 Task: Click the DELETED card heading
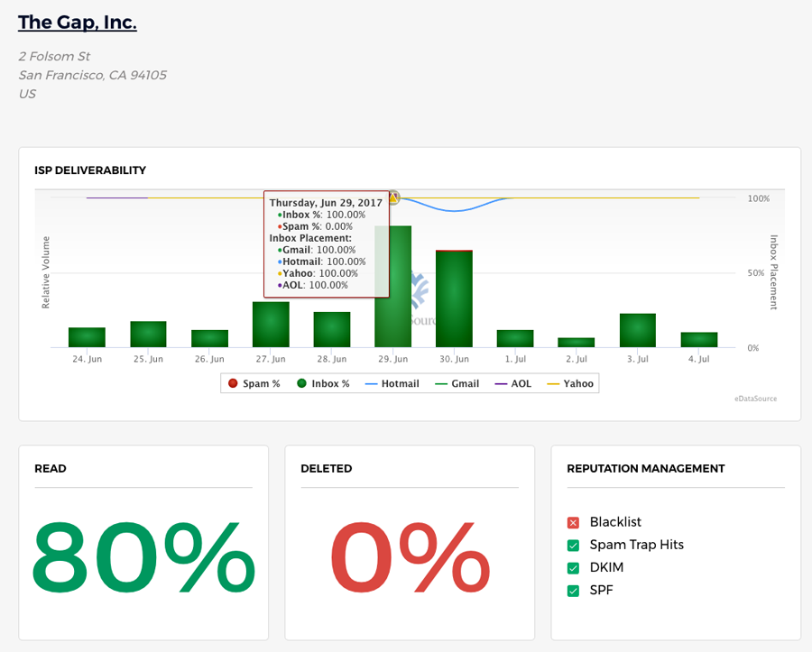(327, 468)
